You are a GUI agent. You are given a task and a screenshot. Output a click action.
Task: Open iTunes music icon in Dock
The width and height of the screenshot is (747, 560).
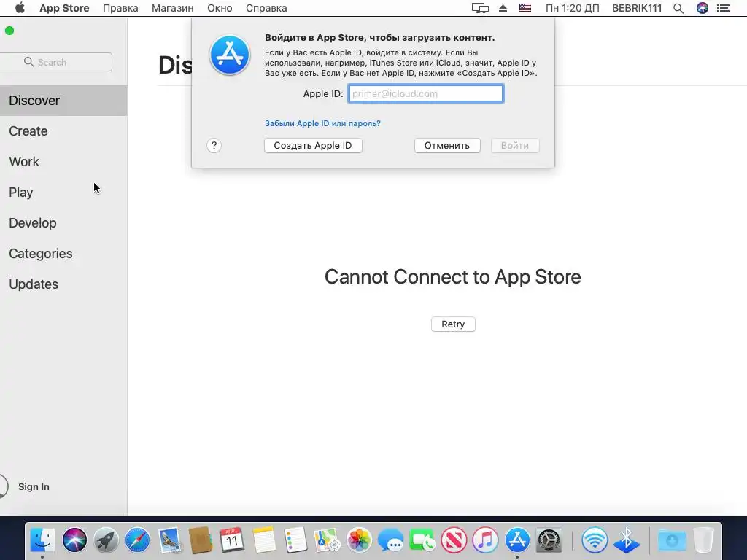coord(485,540)
